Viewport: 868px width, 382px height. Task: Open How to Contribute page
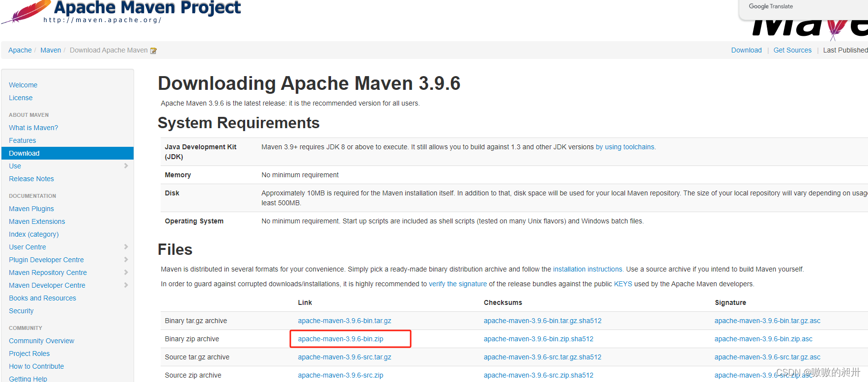36,366
